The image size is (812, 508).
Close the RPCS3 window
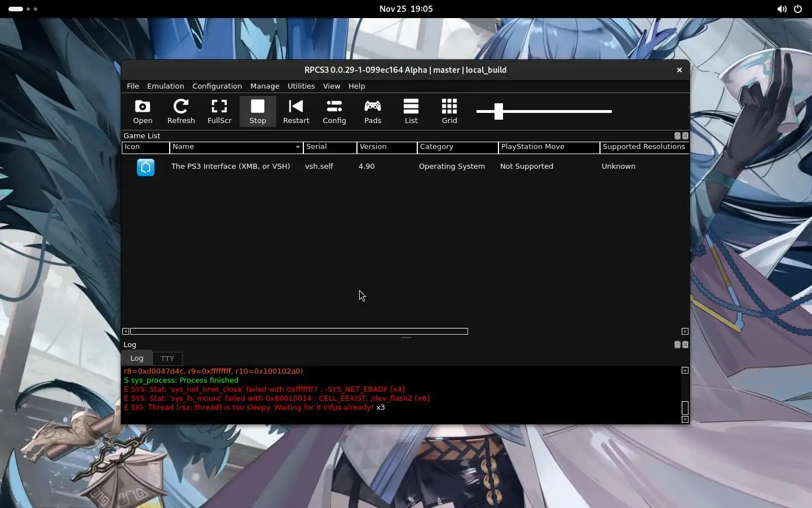click(x=679, y=70)
